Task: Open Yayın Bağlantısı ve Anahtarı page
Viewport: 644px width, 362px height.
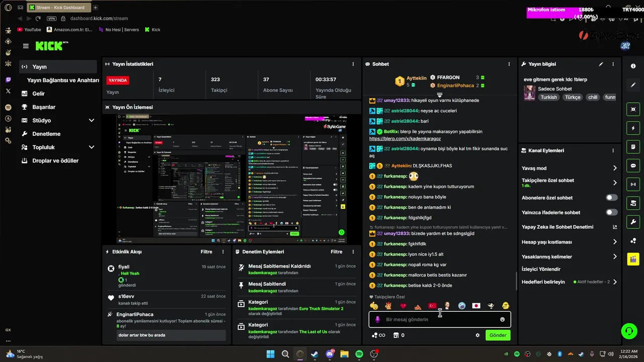Action: pyautogui.click(x=63, y=80)
